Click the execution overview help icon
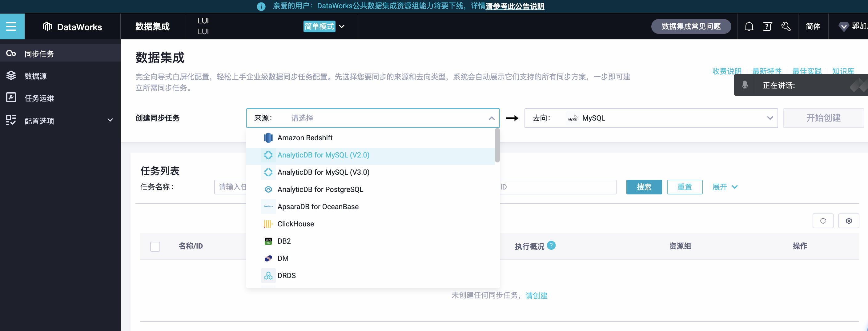 coord(551,245)
